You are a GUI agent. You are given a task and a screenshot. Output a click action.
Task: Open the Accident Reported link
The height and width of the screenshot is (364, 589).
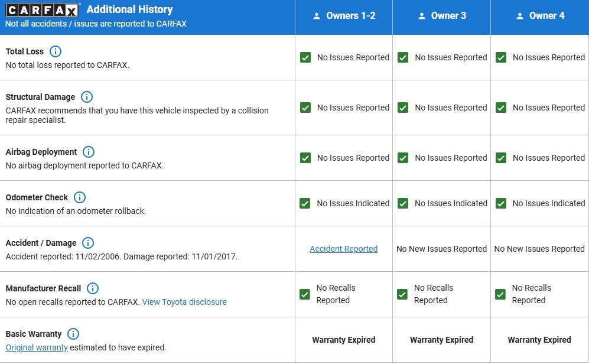click(344, 249)
